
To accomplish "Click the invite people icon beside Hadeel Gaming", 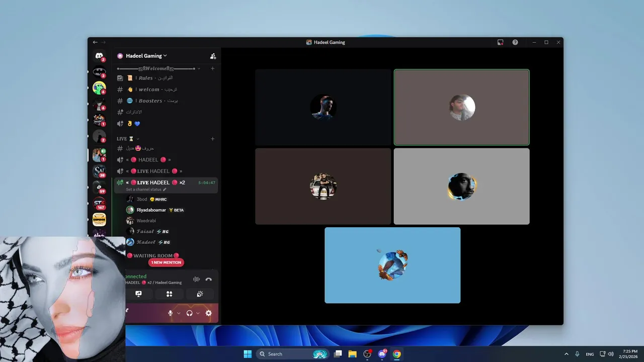I will [x=213, y=56].
